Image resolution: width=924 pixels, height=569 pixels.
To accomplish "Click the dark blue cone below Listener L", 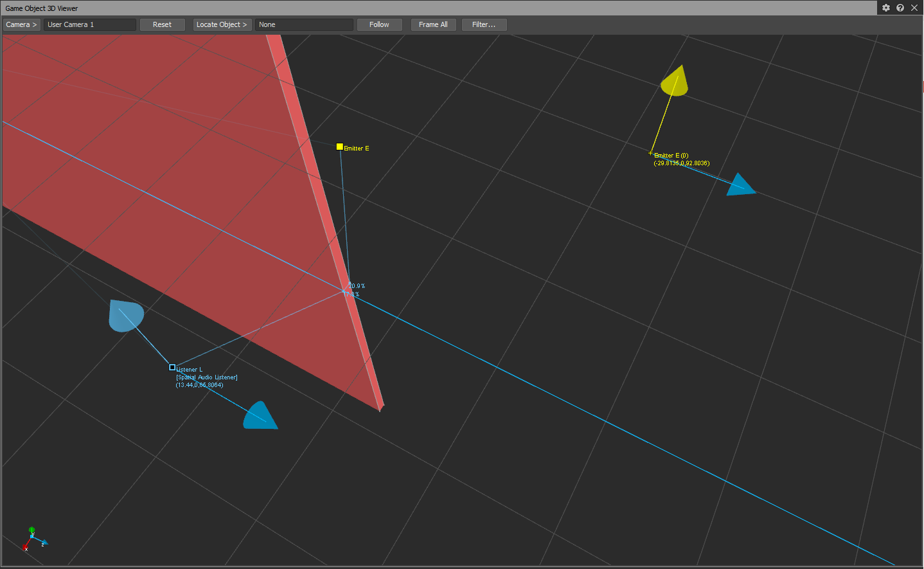I will pyautogui.click(x=260, y=417).
